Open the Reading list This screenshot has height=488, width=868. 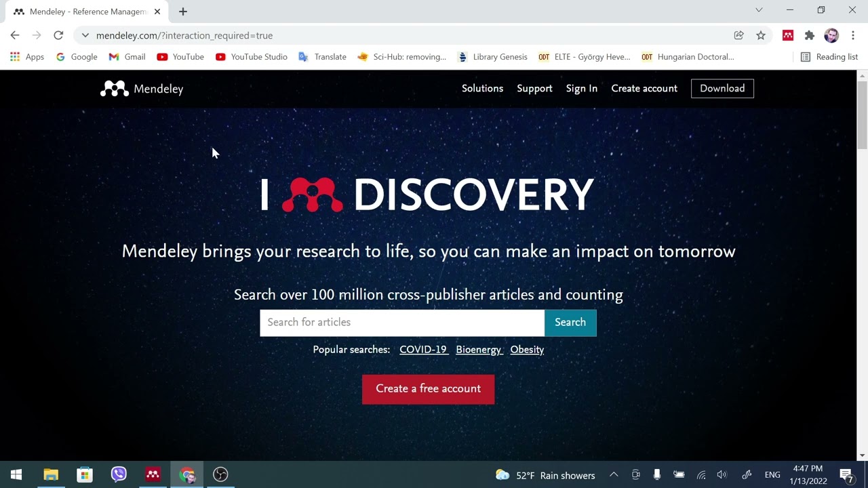coord(829,57)
